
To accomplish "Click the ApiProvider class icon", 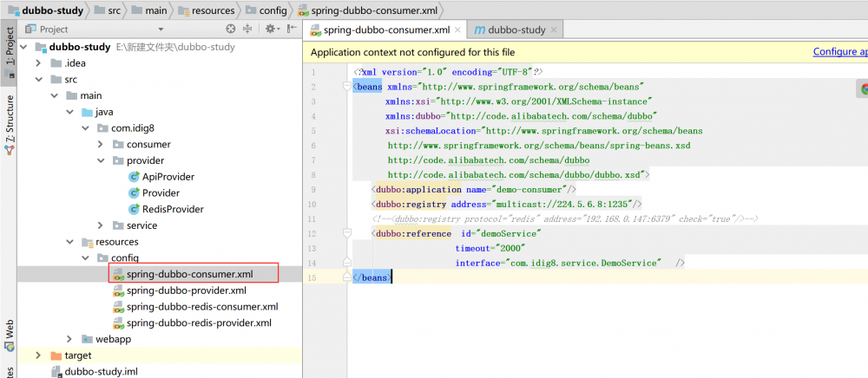I will click(x=134, y=177).
